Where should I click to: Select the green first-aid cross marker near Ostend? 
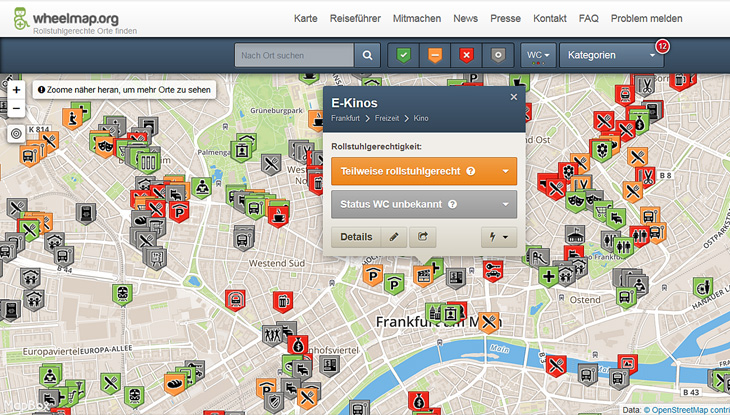pyautogui.click(x=548, y=277)
